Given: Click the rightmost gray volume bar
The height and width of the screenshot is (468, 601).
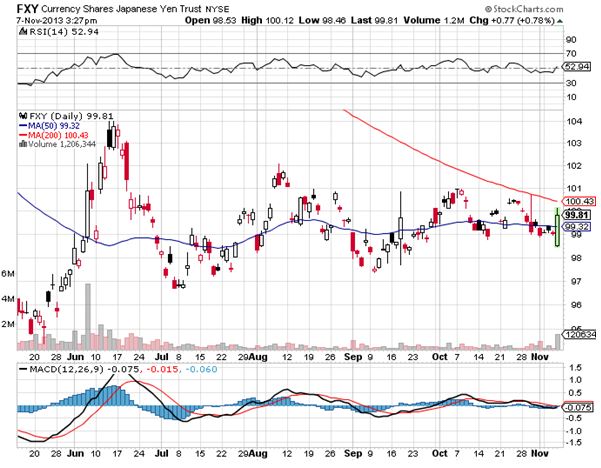Looking at the screenshot, I should click(x=557, y=342).
